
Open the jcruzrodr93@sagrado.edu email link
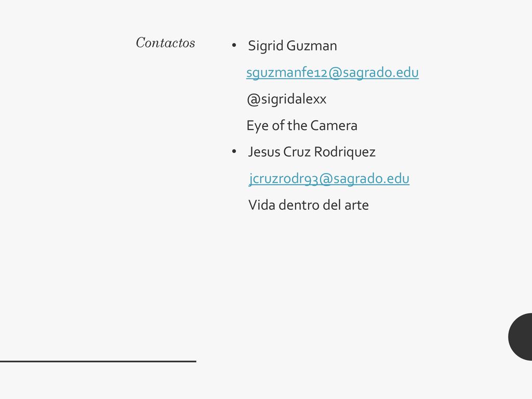tap(329, 179)
